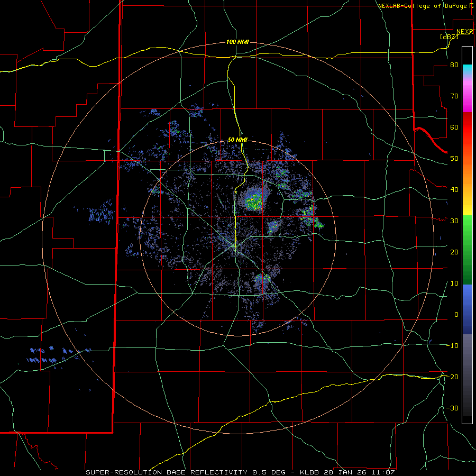
Task: Click the -20 value on the dBZ scale
Action: (452, 377)
